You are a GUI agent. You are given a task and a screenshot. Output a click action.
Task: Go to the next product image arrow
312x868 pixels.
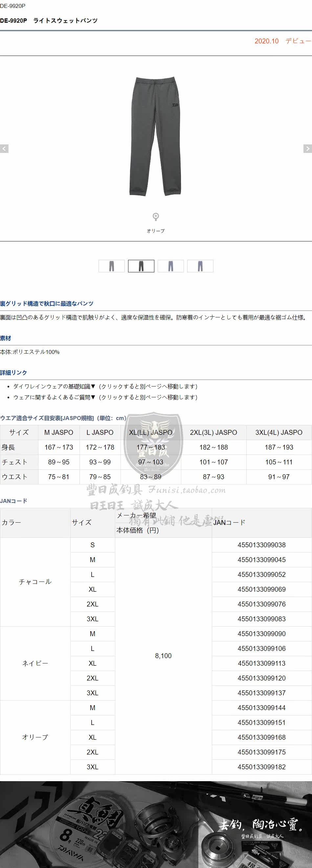(x=308, y=149)
